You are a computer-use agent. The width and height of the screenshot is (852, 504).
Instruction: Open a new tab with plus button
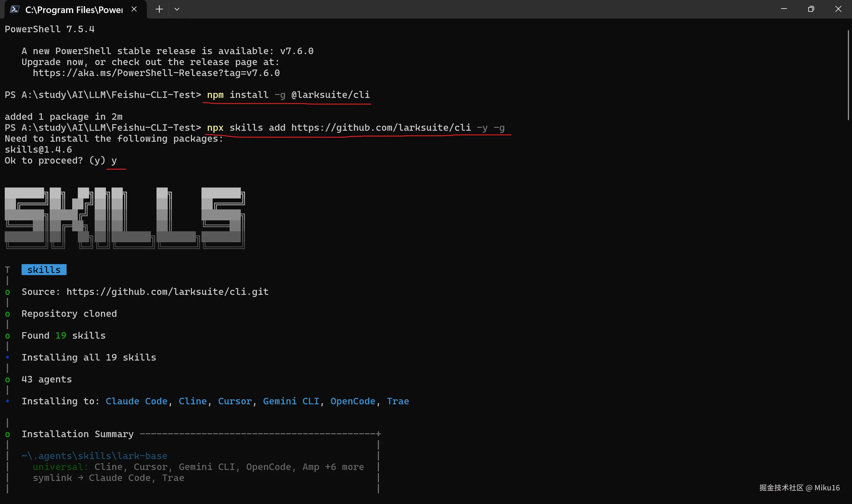coord(159,9)
